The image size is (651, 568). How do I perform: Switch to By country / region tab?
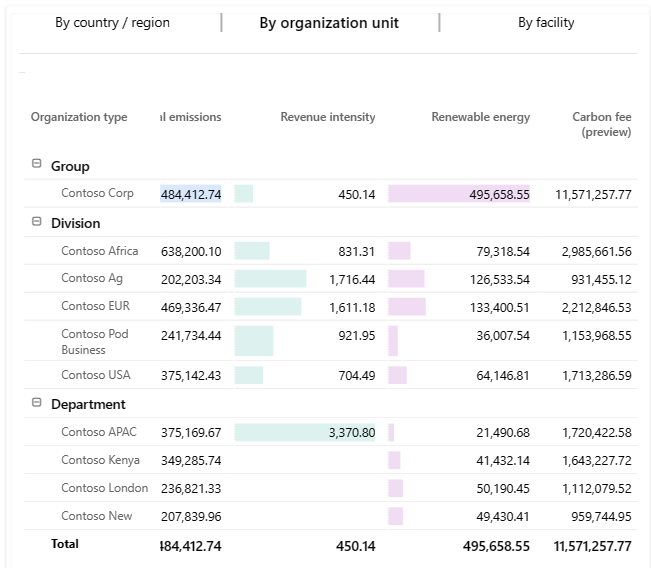point(112,23)
